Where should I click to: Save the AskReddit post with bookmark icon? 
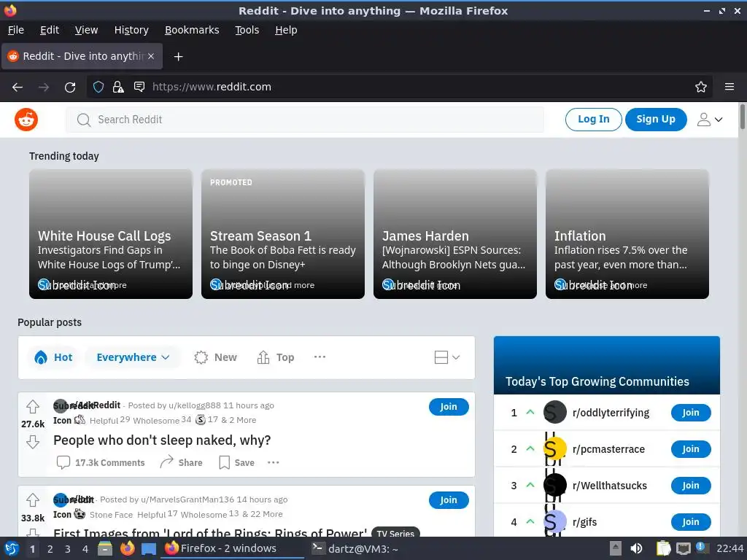tap(237, 462)
